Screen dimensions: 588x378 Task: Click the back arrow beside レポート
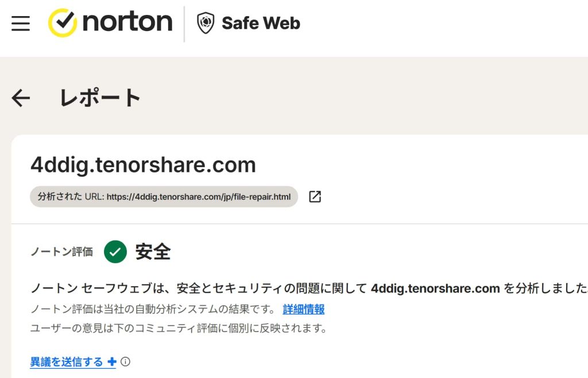pos(21,97)
